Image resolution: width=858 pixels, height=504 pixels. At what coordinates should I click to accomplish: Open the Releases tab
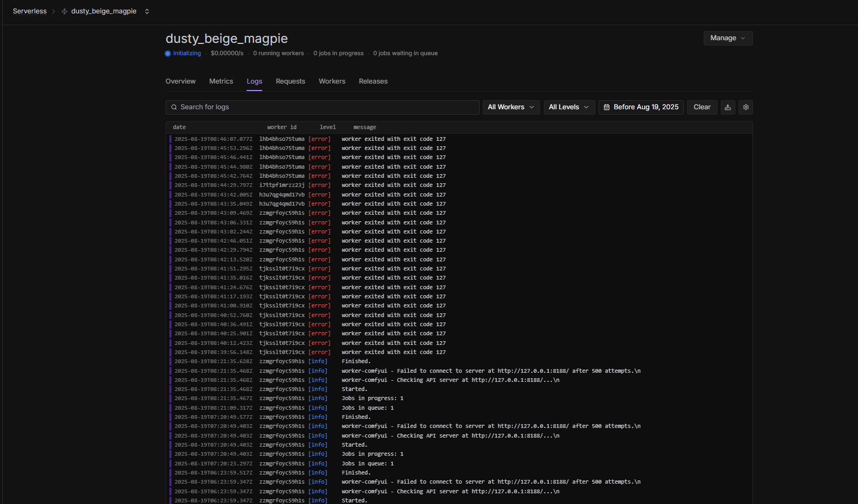coord(374,81)
